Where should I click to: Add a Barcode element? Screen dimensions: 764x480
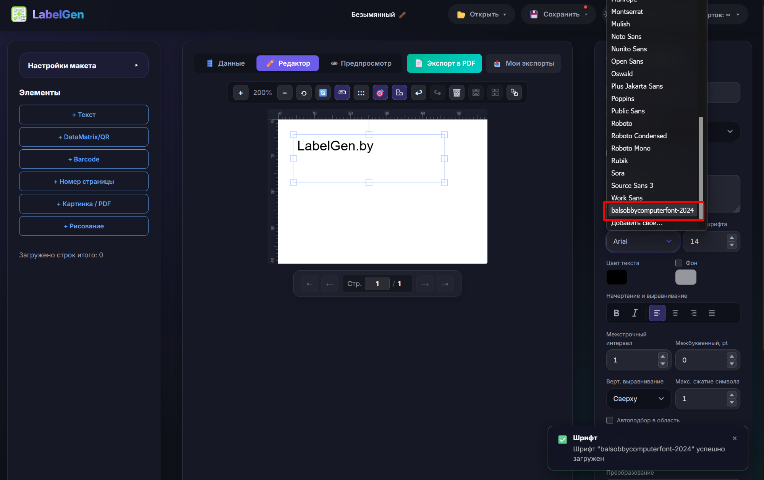pos(84,159)
